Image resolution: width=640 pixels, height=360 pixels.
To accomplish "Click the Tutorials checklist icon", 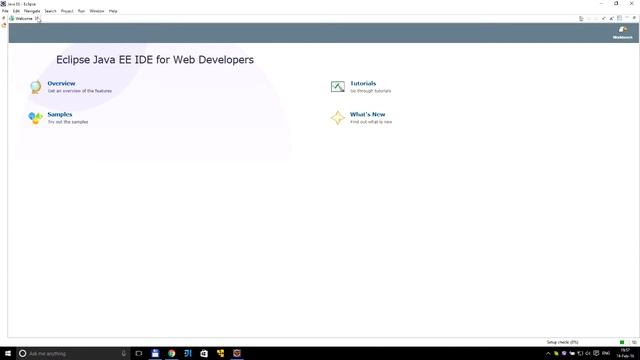I will [x=338, y=87].
